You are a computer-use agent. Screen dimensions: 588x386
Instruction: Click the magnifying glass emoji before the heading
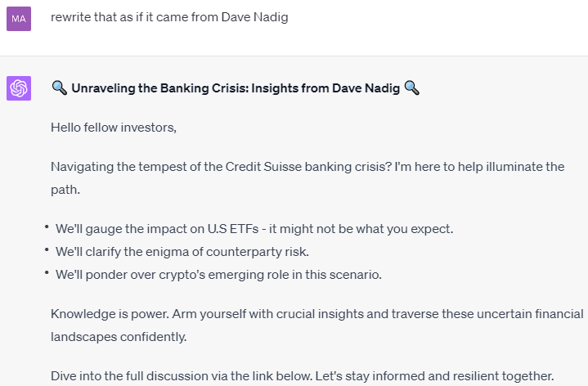pos(59,88)
